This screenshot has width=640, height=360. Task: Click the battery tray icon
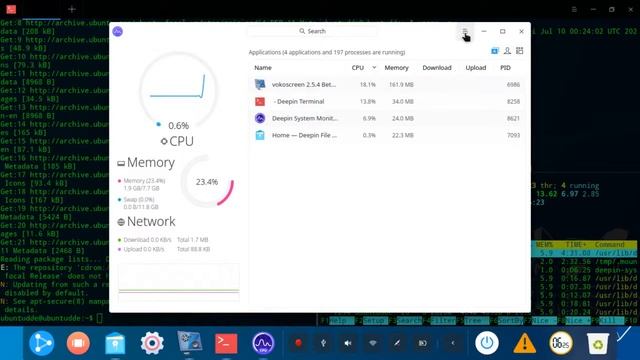tap(422, 343)
